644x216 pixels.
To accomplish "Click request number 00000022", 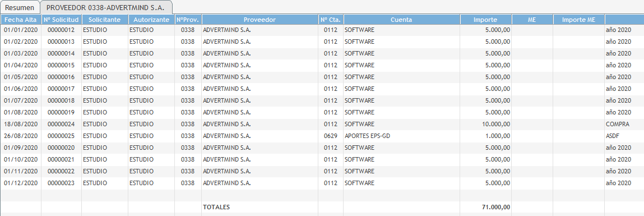I will pos(61,171).
